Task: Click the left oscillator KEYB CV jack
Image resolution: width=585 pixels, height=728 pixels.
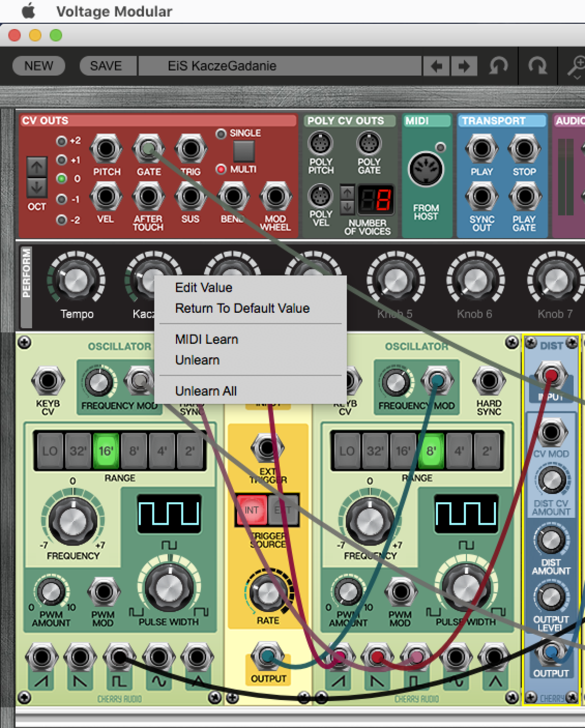Action: pos(48,381)
